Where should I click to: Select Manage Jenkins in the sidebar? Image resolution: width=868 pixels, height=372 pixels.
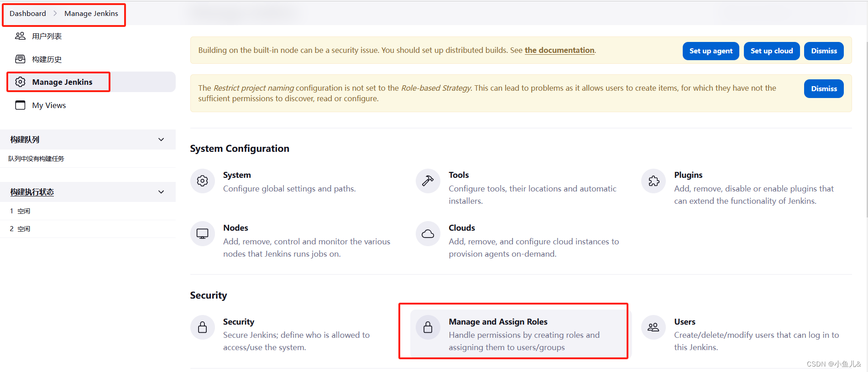coord(91,82)
